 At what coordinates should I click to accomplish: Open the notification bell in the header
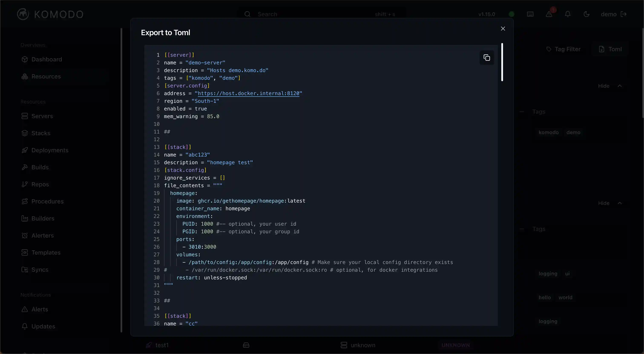point(568,14)
